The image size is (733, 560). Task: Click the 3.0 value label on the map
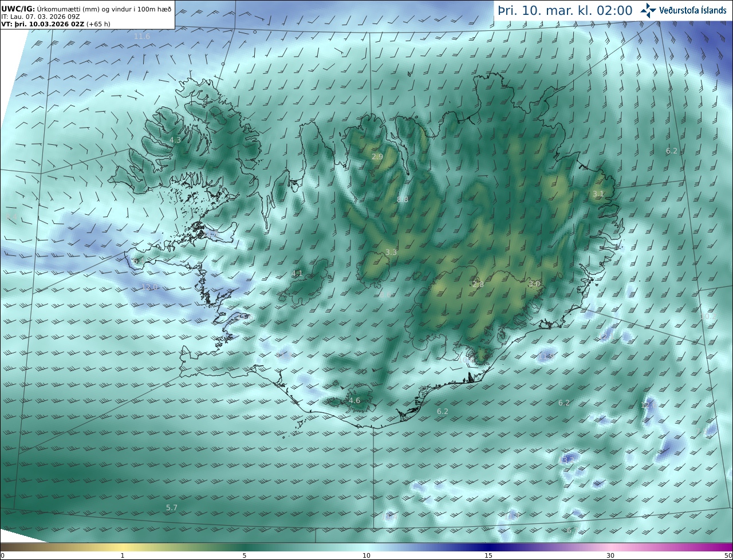534,283
